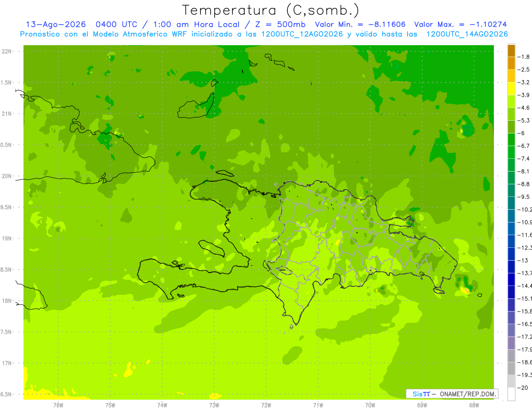Click the "71W" longitude label
The image size is (532, 411).
pos(318,405)
